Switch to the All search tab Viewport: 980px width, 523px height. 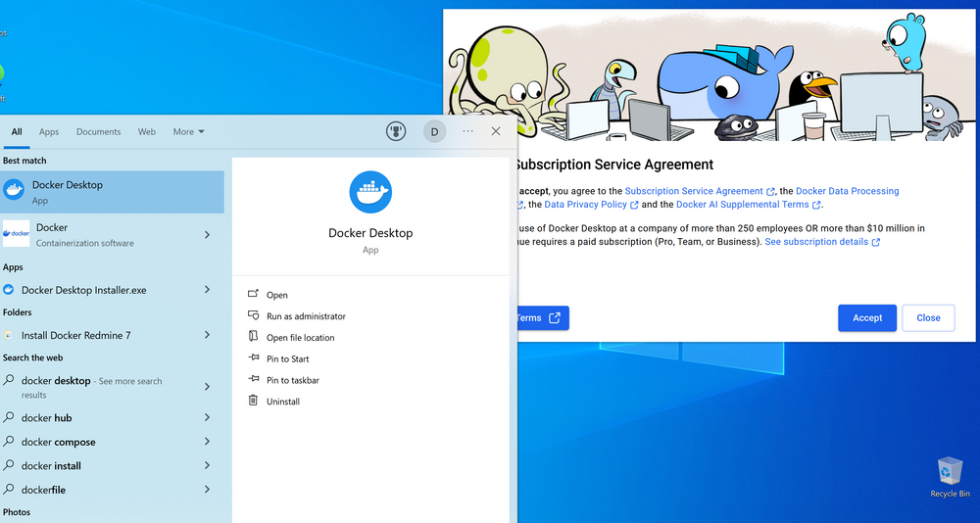point(17,132)
